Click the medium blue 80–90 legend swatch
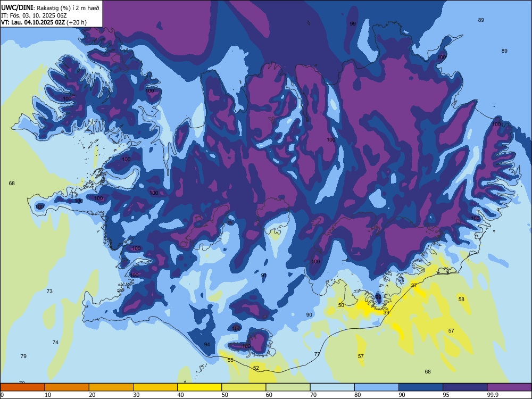This screenshot has width=532, height=399. click(x=377, y=387)
